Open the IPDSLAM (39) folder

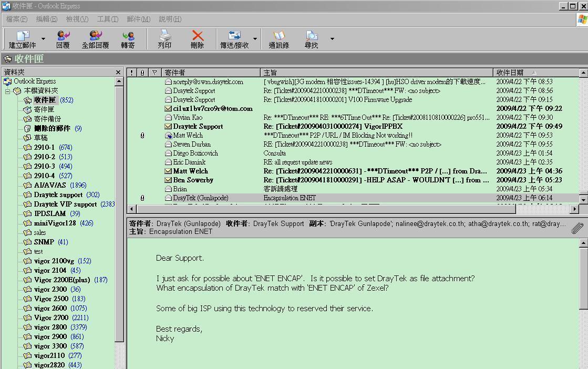click(51, 213)
